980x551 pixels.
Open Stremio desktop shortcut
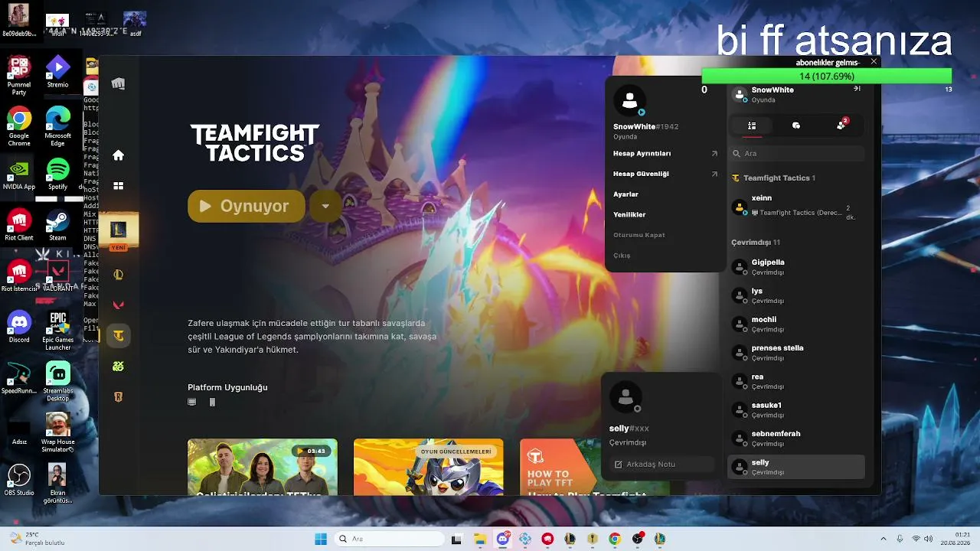pyautogui.click(x=58, y=72)
